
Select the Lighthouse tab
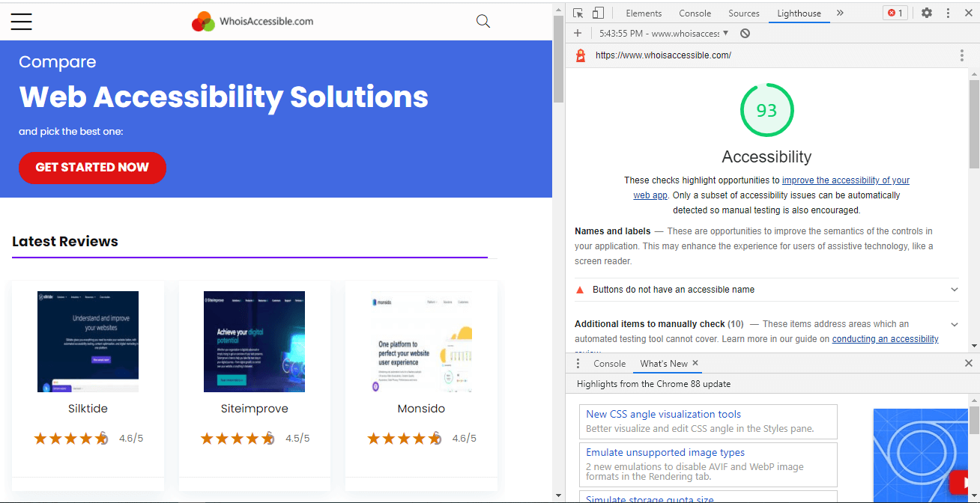(x=799, y=13)
